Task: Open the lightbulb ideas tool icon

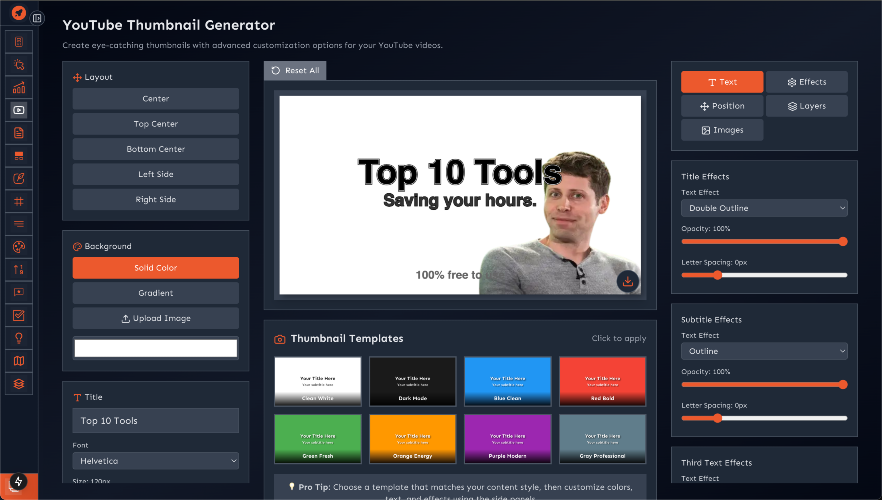Action: [19, 338]
